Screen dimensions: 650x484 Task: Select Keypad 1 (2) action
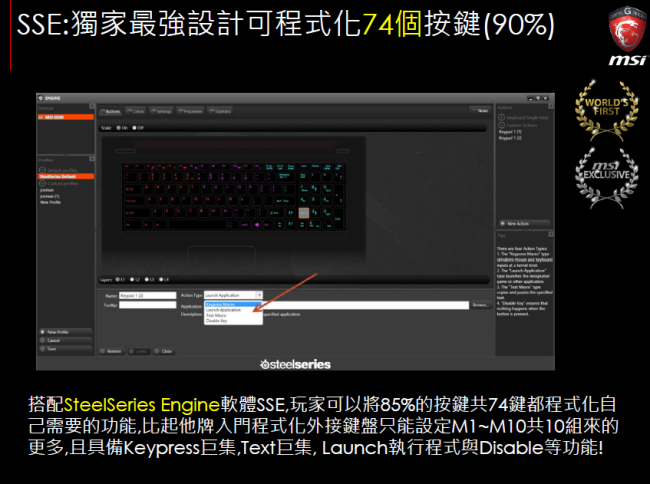[510, 138]
